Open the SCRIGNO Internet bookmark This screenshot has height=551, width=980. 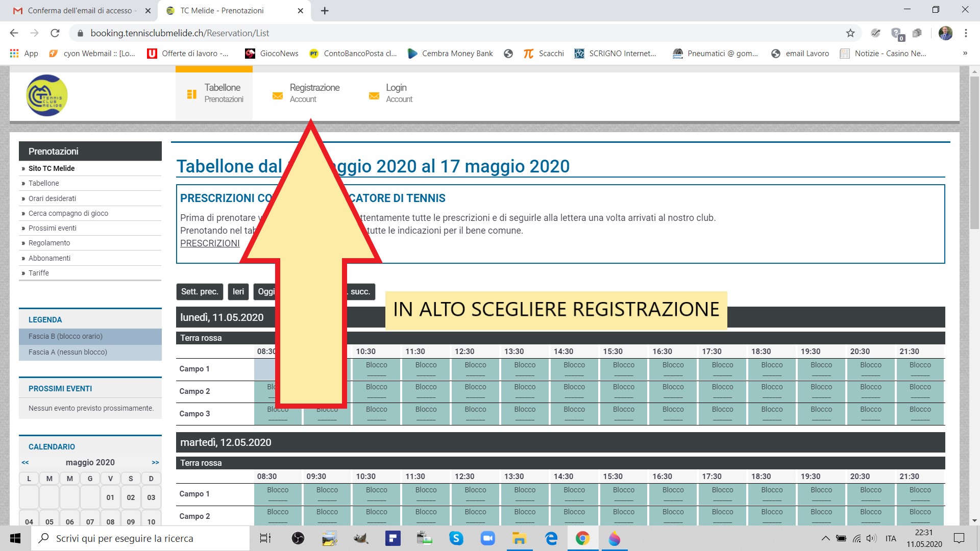click(616, 54)
